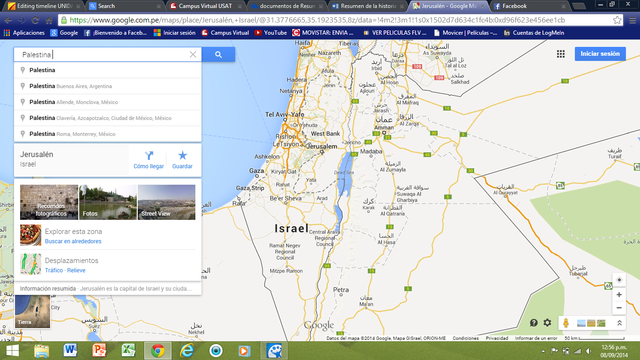
Task: Click the Iniciar sesión button
Action: (600, 54)
